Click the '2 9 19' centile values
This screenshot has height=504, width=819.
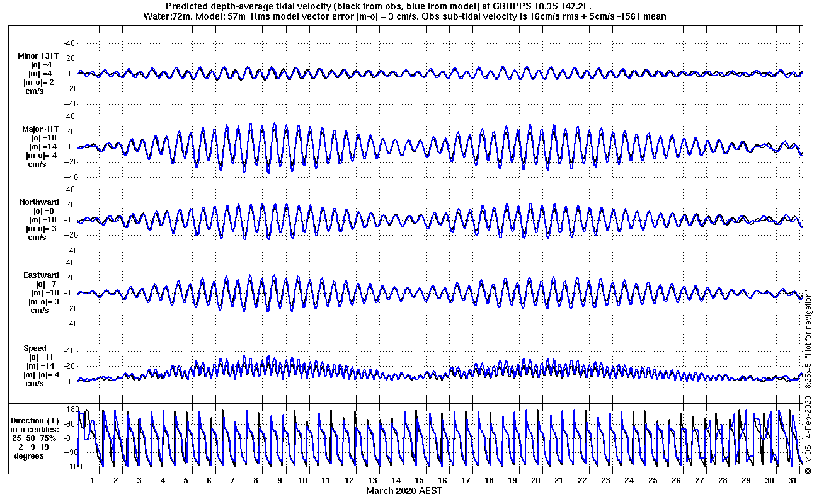point(35,447)
